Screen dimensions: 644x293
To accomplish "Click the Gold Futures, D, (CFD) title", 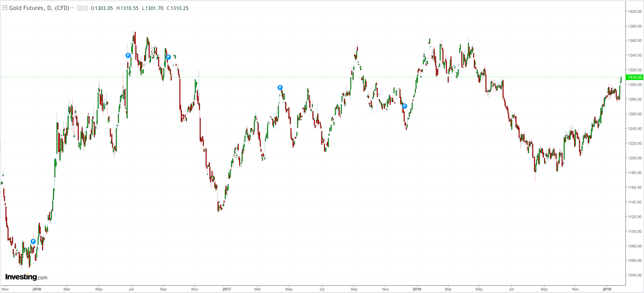I will (x=39, y=8).
